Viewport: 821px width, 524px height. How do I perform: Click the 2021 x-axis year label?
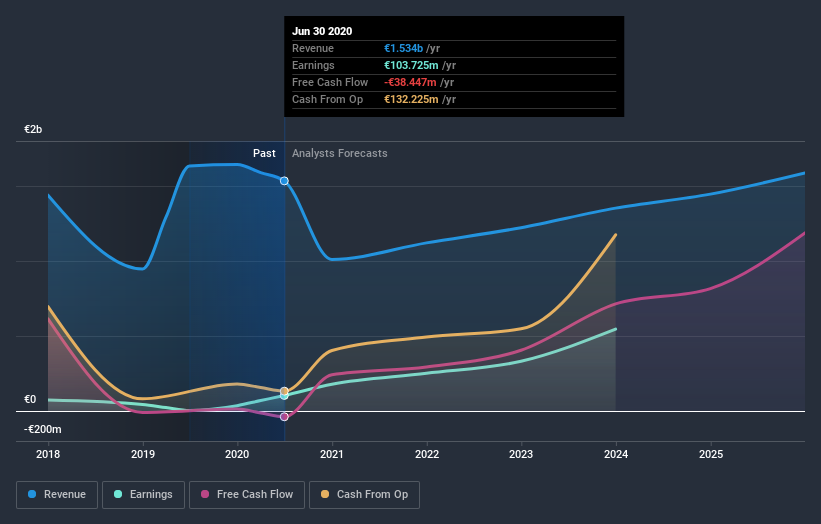[332, 454]
